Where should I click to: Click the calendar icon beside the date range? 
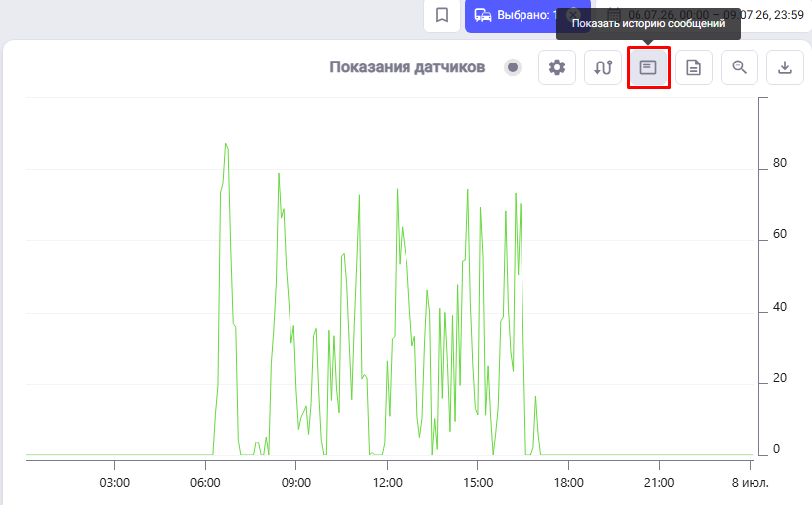(x=613, y=15)
